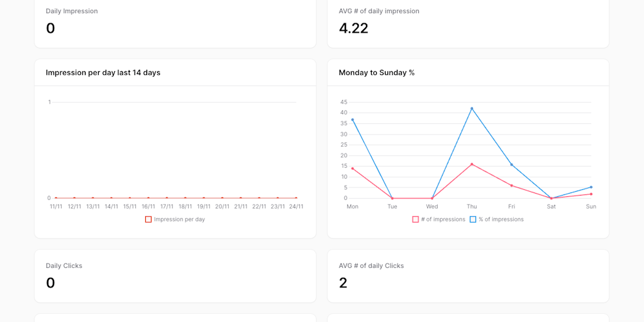Click the 'Impression per day last 14 days' heading

(x=103, y=73)
